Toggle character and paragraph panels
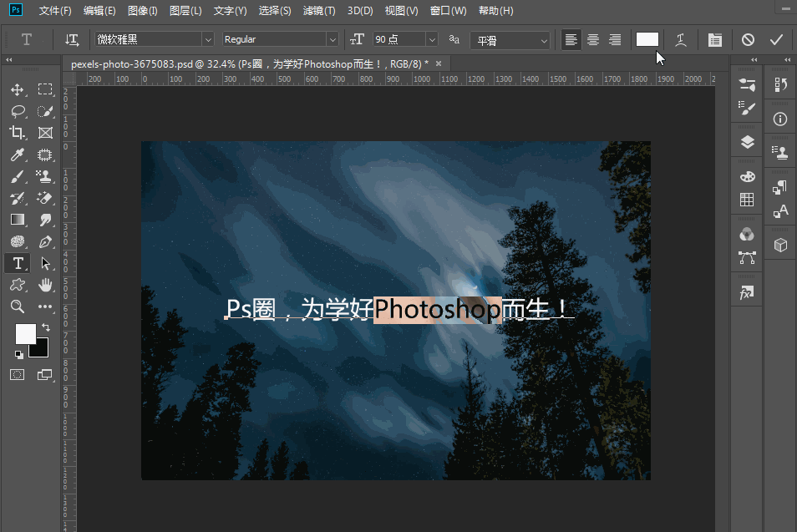Screen dimensions: 797x532 [714, 39]
